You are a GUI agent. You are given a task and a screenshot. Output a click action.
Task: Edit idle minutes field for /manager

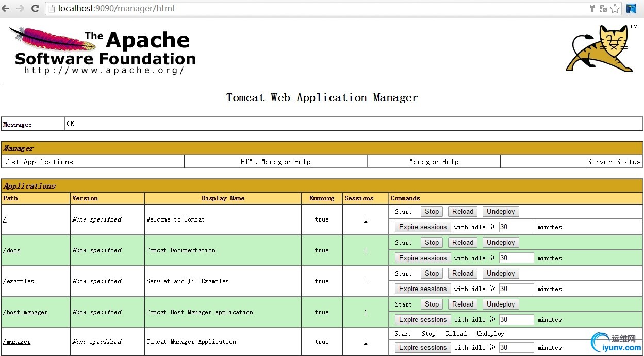(x=516, y=347)
